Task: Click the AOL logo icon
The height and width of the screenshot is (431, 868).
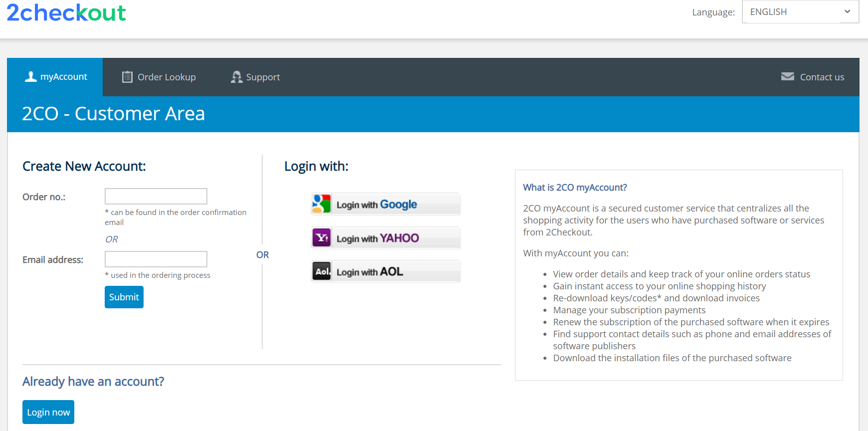Action: coord(322,271)
